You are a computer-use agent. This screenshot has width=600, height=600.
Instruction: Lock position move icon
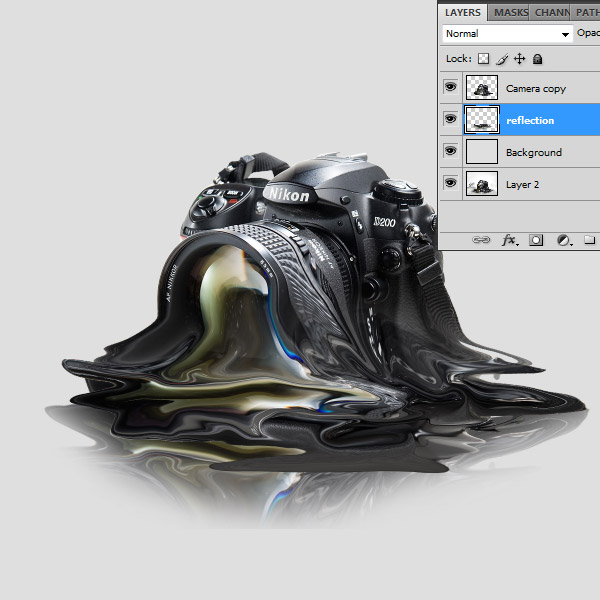tap(519, 59)
